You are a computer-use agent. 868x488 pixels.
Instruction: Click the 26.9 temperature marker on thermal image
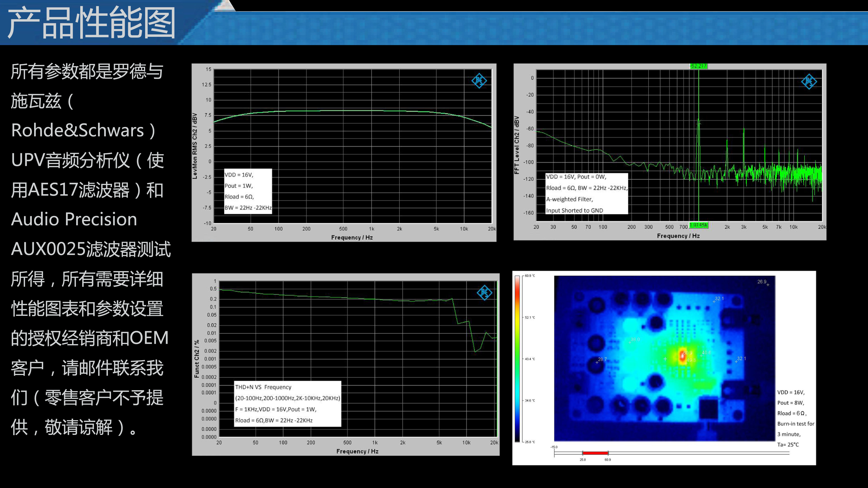click(x=763, y=282)
